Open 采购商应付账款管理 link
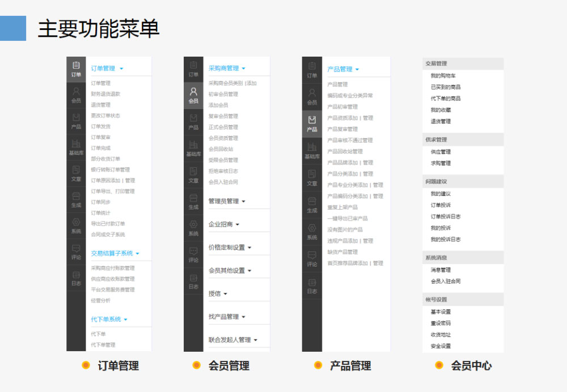 pos(113,269)
